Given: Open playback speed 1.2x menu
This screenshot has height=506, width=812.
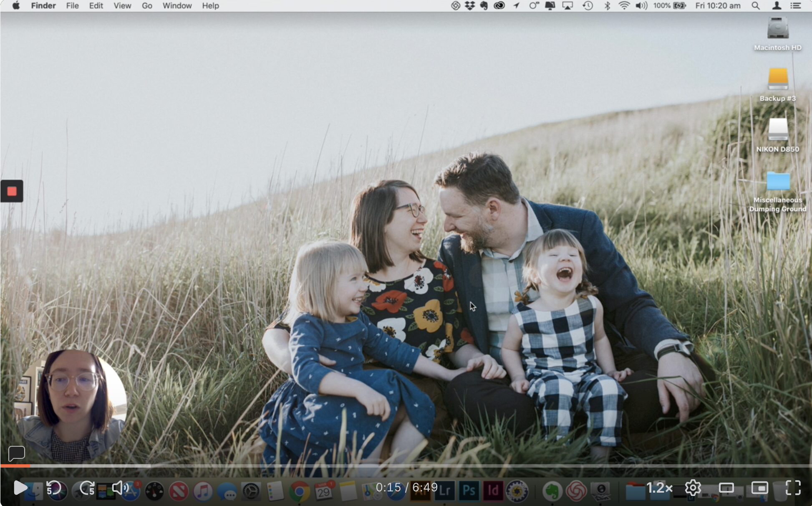Looking at the screenshot, I should pyautogui.click(x=659, y=488).
